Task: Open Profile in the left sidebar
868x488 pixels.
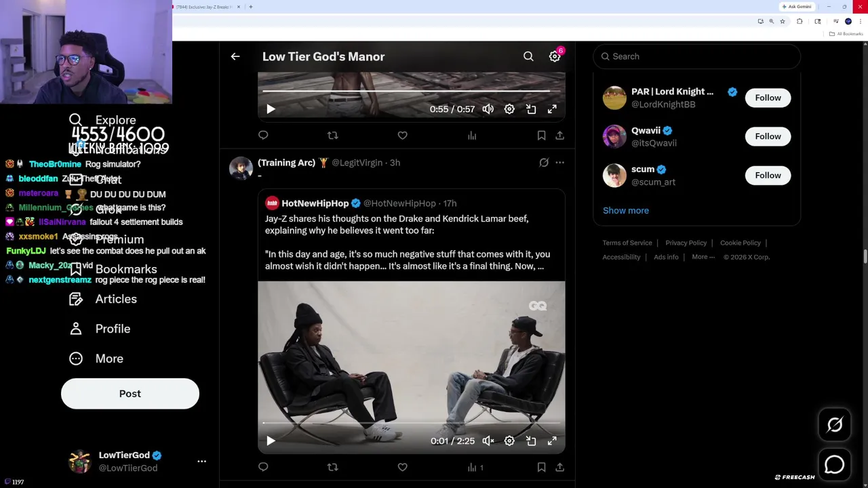Action: coord(99,329)
